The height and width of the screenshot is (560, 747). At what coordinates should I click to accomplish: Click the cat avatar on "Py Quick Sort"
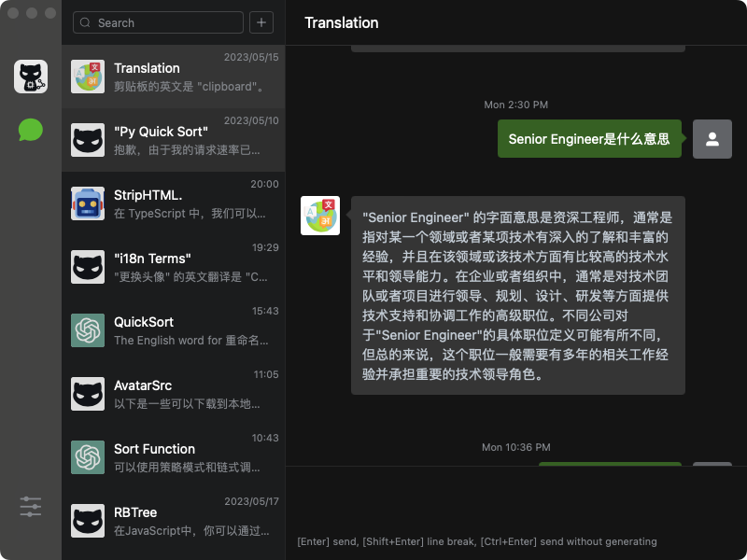pos(86,140)
